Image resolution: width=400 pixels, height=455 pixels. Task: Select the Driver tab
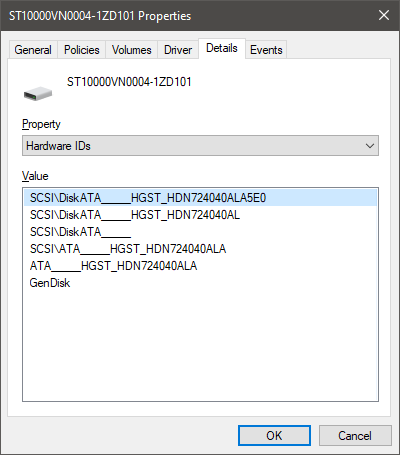coord(178,50)
